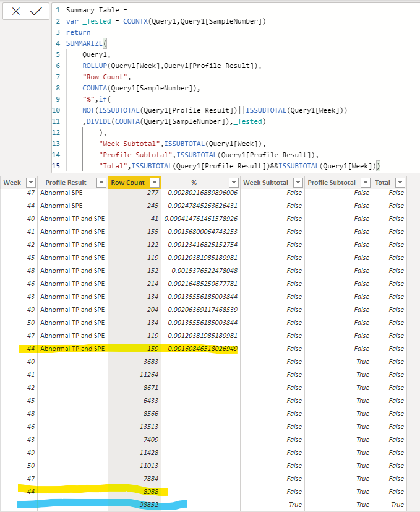Open the Week Subtotal column filter dropdown
The height and width of the screenshot is (512, 420).
pos(298,183)
